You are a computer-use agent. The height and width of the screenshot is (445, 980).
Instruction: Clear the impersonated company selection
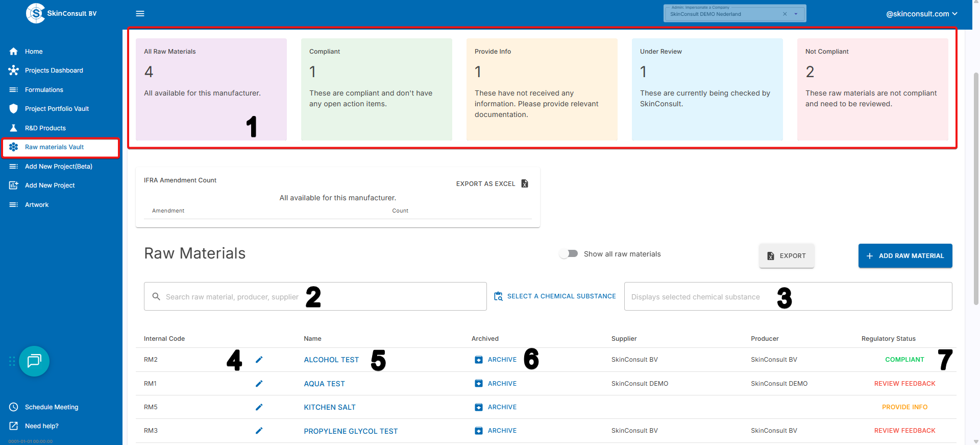coord(785,14)
